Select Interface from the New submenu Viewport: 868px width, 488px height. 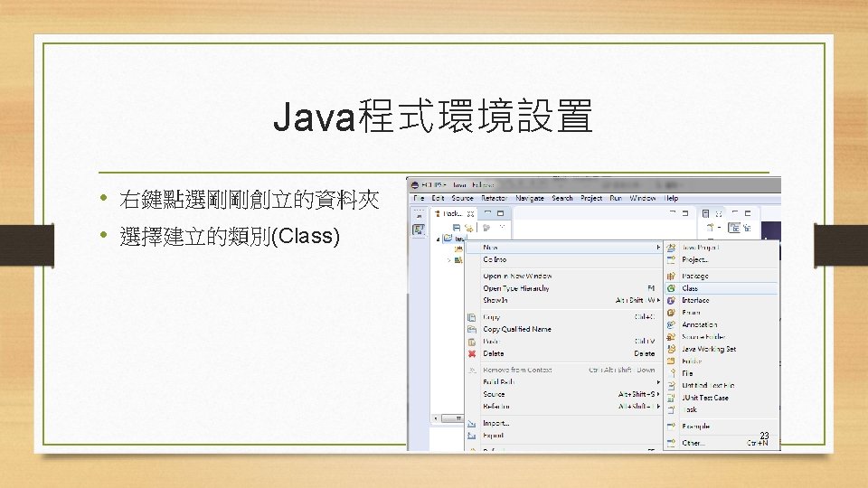(721, 300)
